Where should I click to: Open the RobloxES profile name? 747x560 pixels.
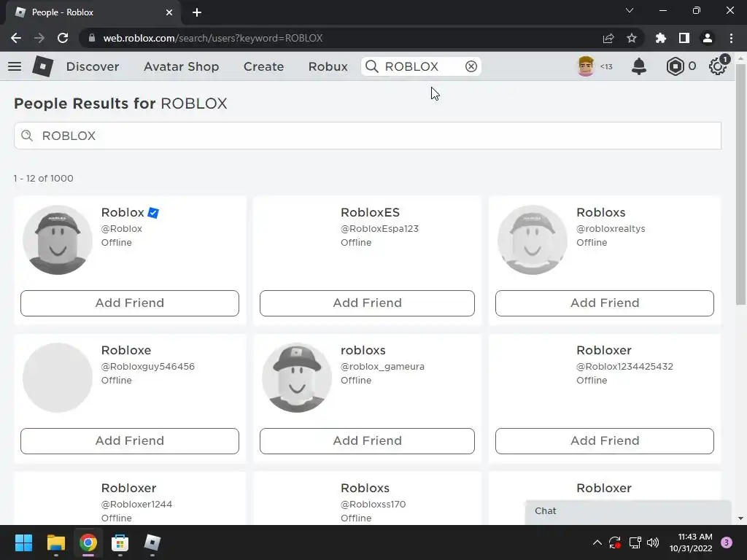tap(370, 212)
